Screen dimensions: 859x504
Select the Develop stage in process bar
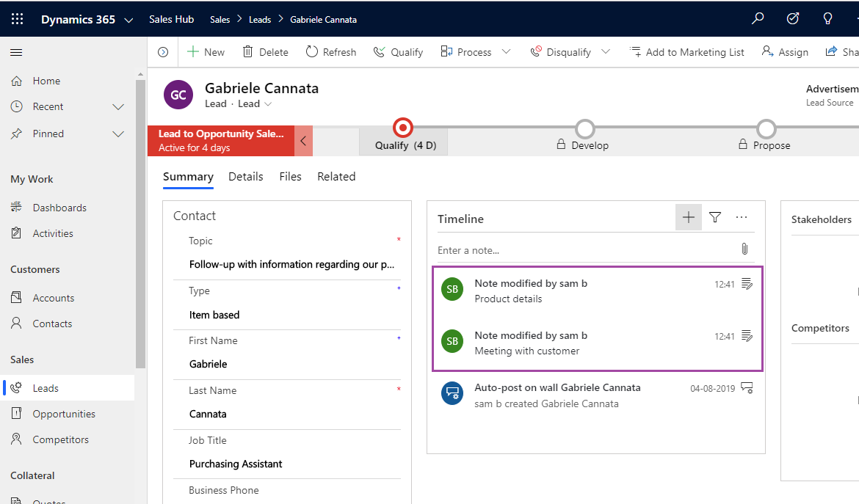pos(584,130)
